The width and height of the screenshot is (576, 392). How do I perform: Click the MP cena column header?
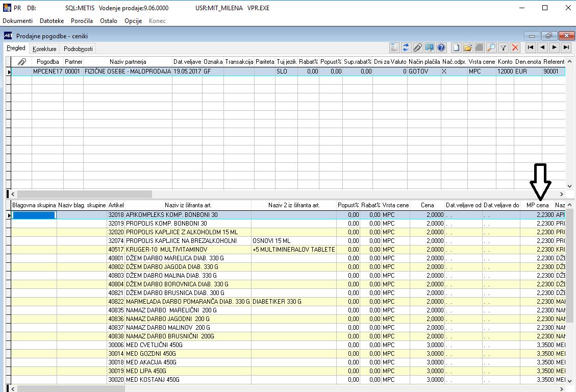point(538,205)
